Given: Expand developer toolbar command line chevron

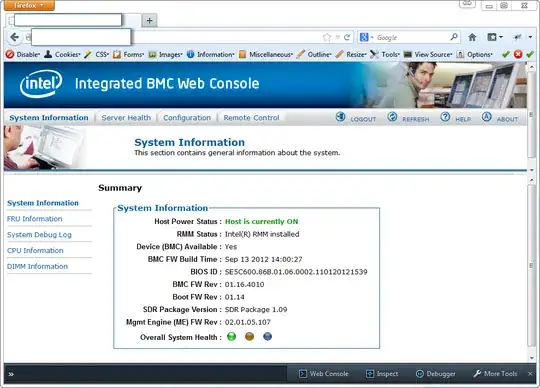Looking at the screenshot, I should [11, 374].
